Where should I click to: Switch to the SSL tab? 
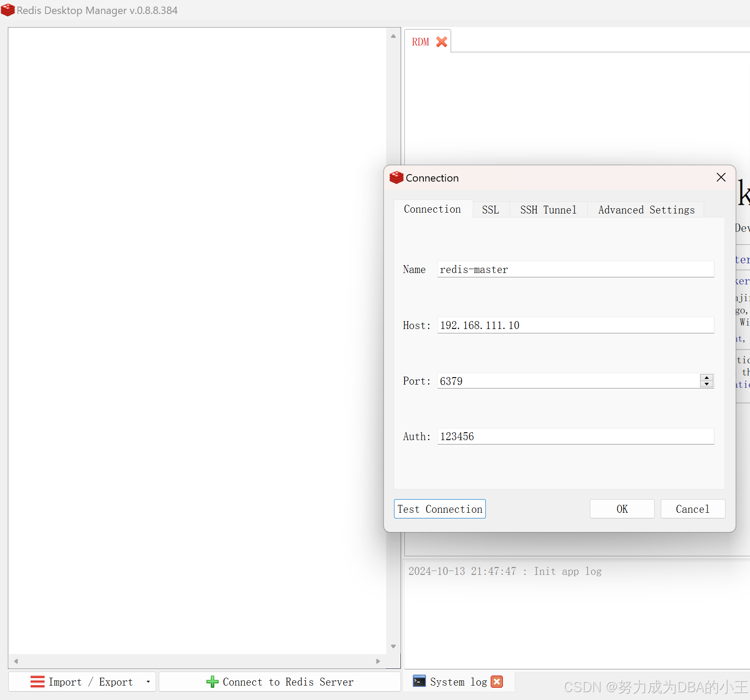491,210
